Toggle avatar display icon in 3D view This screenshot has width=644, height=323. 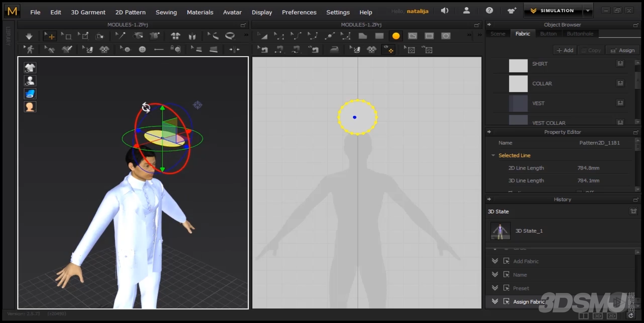coord(30,81)
